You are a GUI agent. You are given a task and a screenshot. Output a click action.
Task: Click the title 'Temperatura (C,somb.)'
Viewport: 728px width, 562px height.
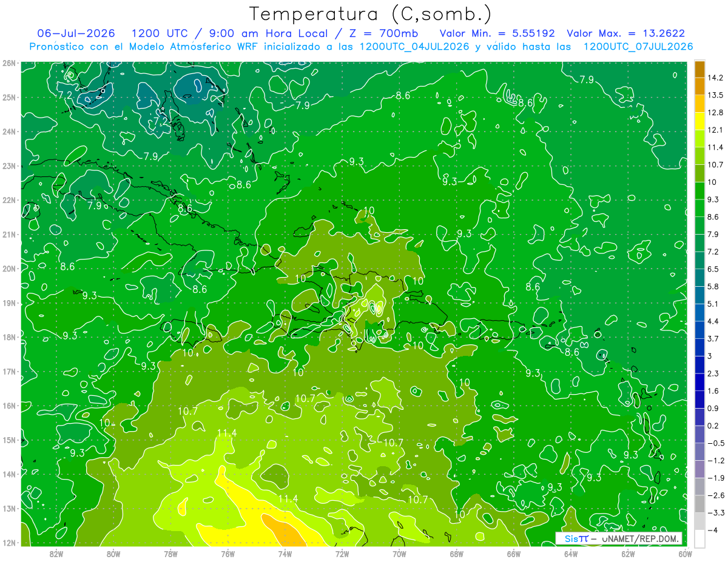pos(371,13)
